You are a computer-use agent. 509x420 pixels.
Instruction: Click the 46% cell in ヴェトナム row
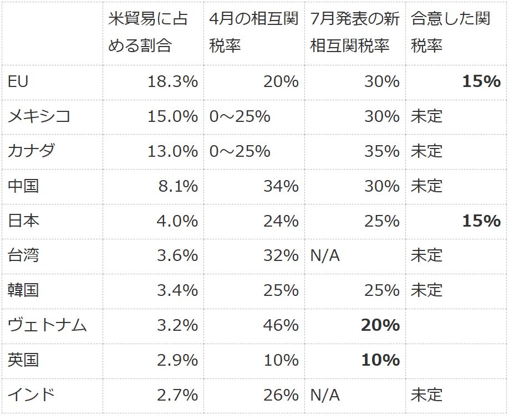point(281,325)
